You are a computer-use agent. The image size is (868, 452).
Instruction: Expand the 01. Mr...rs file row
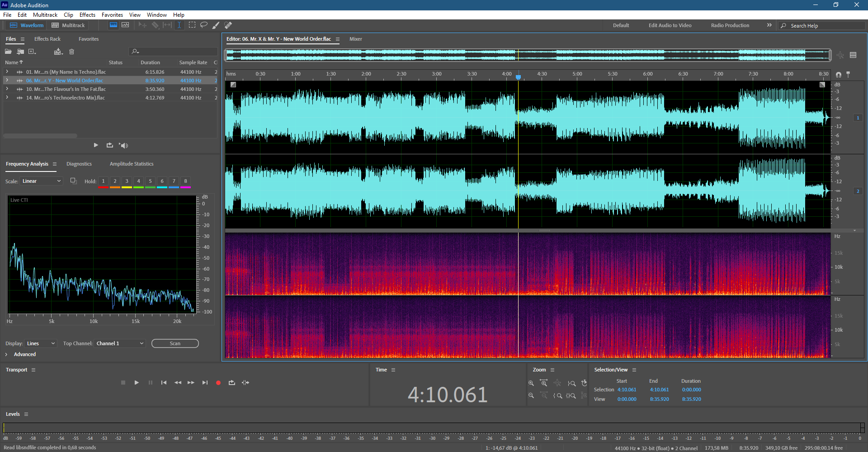[7, 72]
